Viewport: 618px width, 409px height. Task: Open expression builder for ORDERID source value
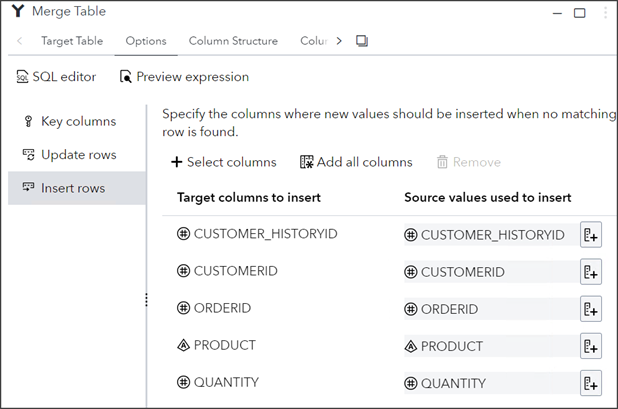click(x=591, y=309)
